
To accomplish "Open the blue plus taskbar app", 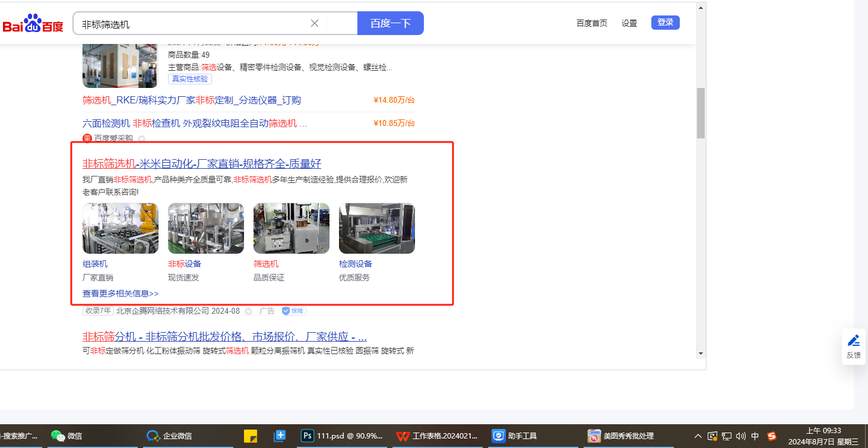I will (280, 436).
